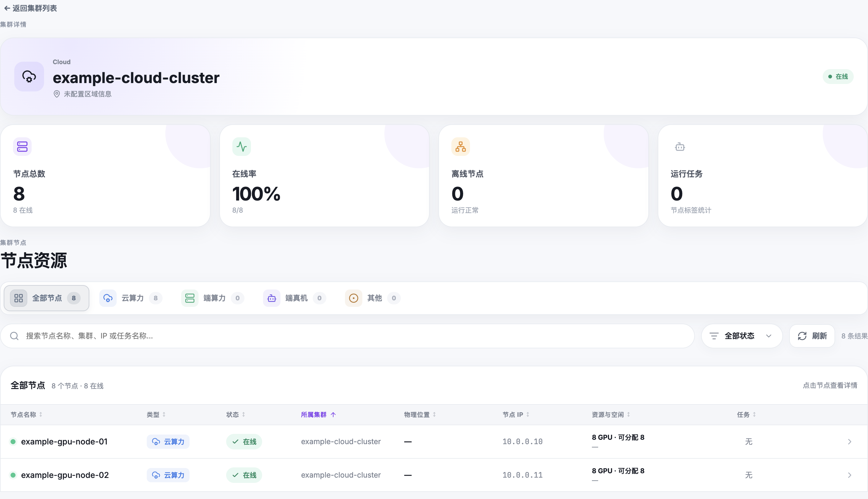Image resolution: width=868 pixels, height=499 pixels.
Task: Click IP address 10.0.0.10
Action: 522,442
